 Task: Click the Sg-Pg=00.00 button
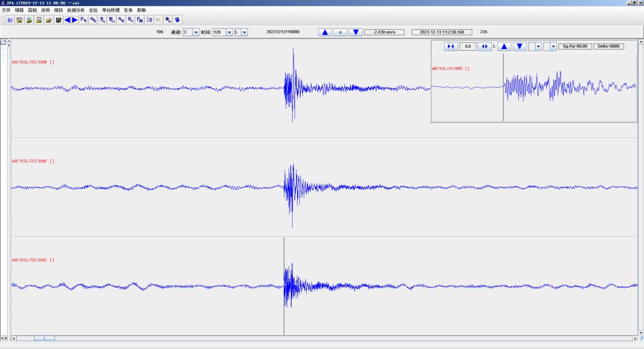click(x=573, y=47)
